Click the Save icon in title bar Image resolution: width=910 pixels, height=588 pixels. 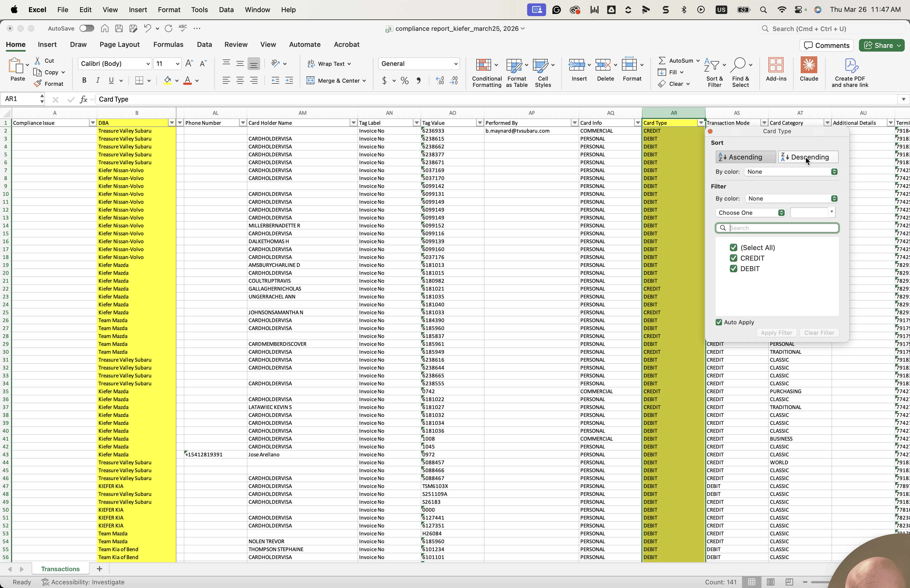point(119,28)
